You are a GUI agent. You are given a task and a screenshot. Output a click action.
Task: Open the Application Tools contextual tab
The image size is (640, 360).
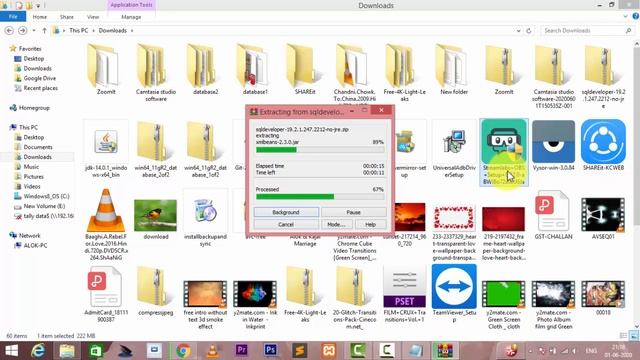click(131, 5)
